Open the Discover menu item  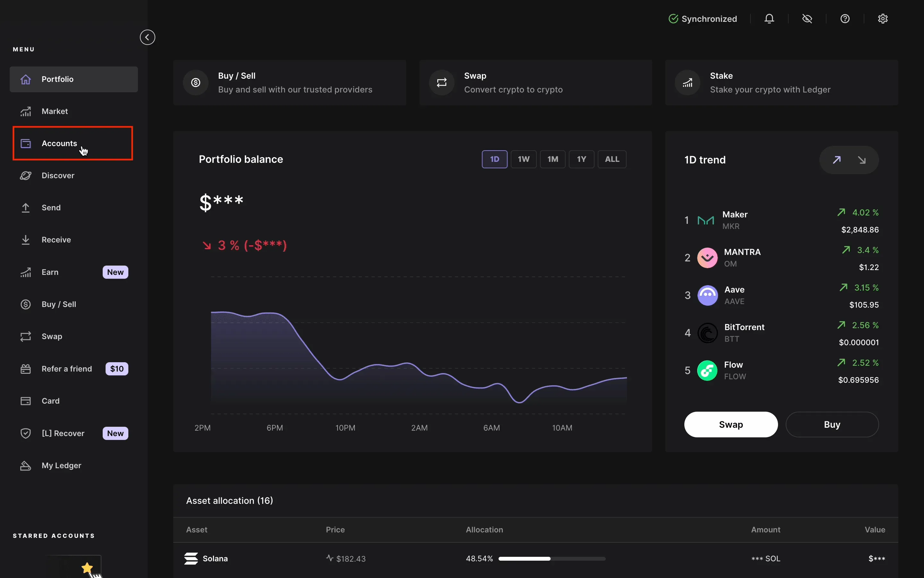tap(74, 175)
